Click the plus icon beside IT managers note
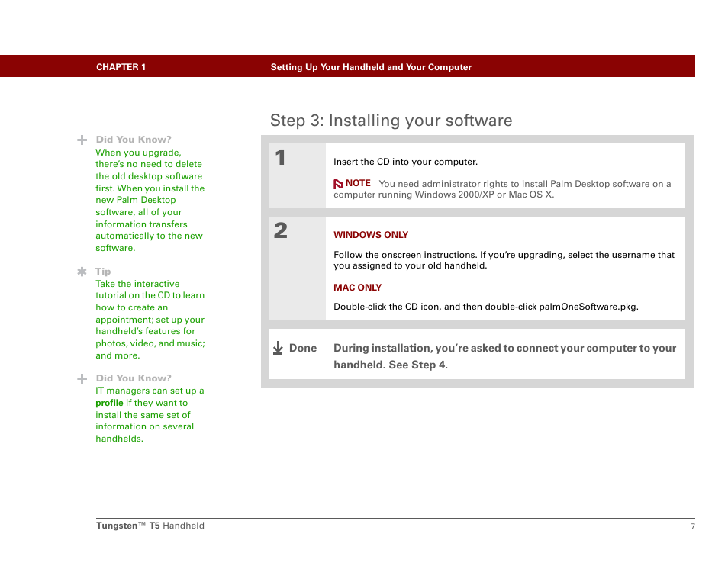 tap(82, 378)
